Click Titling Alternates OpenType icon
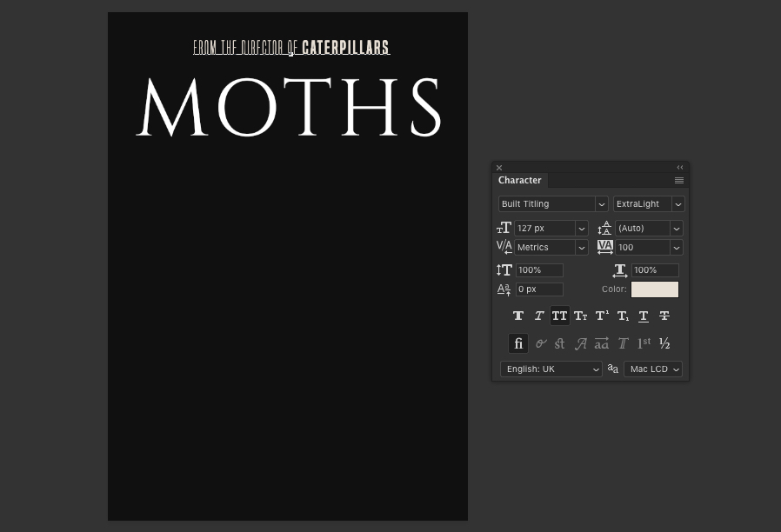 [x=623, y=343]
